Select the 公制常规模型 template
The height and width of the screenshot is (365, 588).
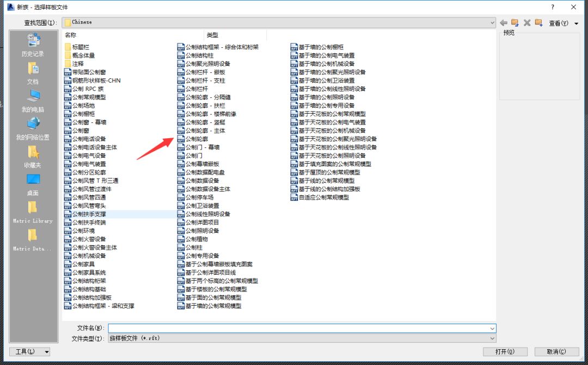coord(85,97)
